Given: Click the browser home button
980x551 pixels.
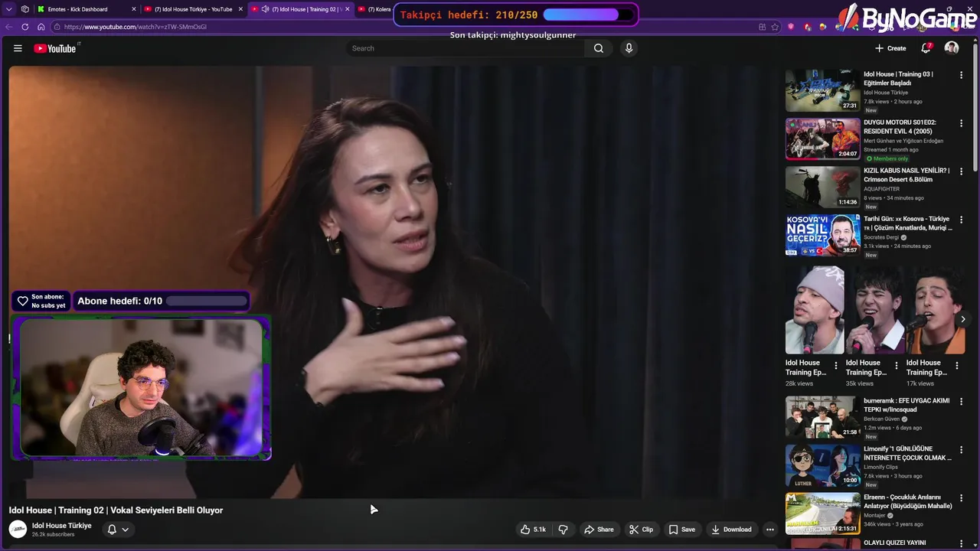Looking at the screenshot, I should click(x=41, y=27).
